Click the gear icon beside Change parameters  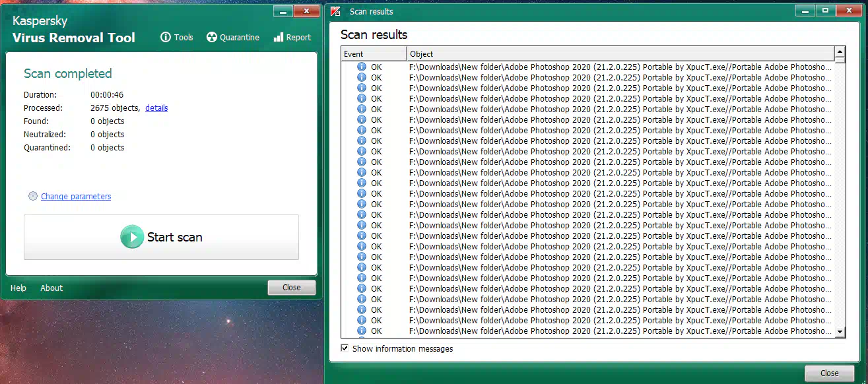33,196
